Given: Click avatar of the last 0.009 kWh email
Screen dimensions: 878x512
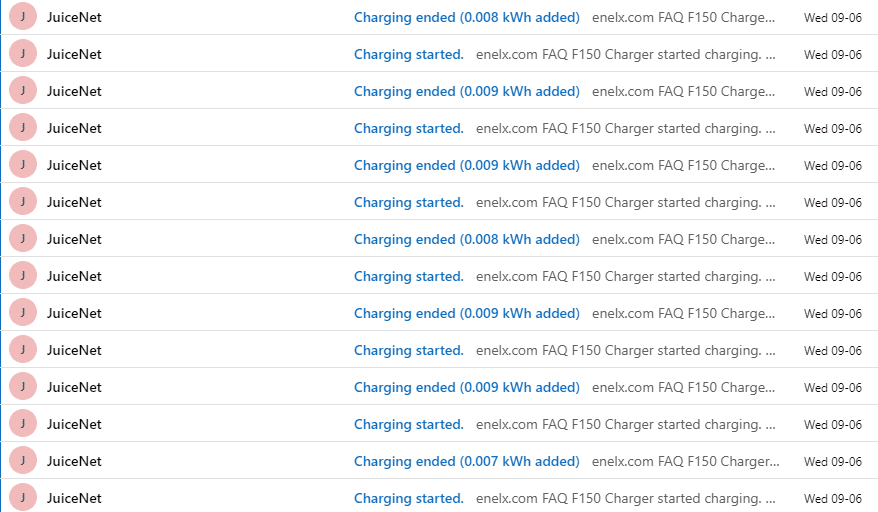Looking at the screenshot, I should (23, 387).
